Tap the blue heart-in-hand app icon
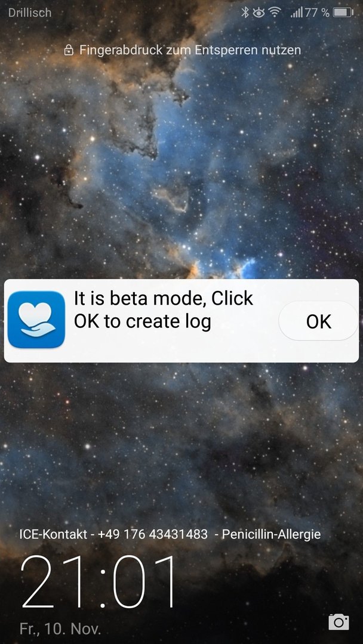 click(36, 320)
